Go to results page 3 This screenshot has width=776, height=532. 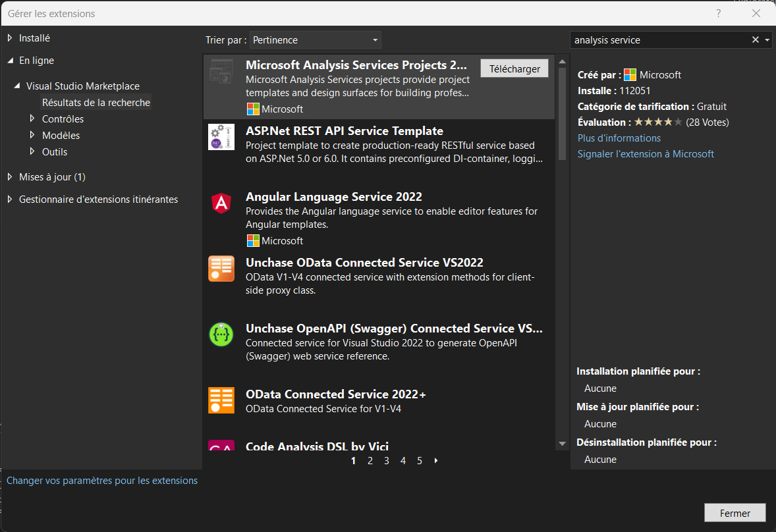[387, 461]
